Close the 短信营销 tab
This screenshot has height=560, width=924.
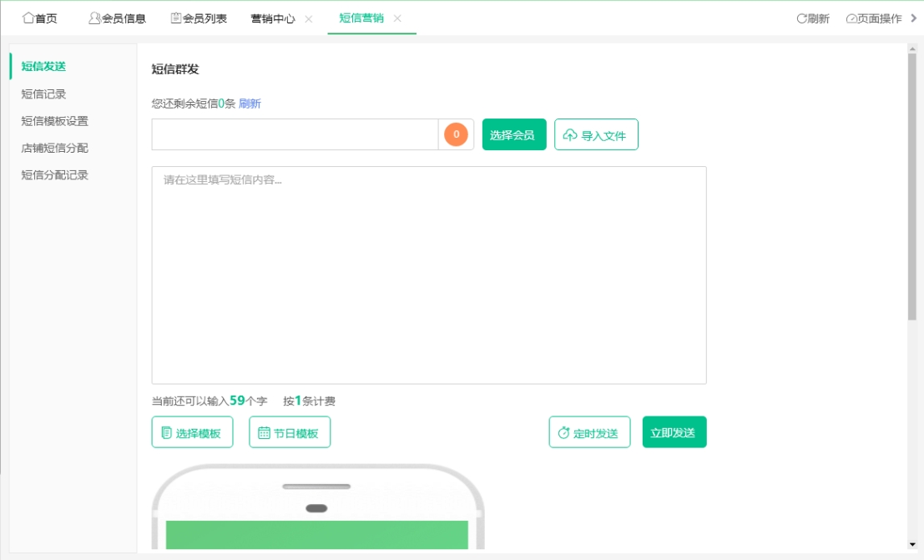point(398,18)
